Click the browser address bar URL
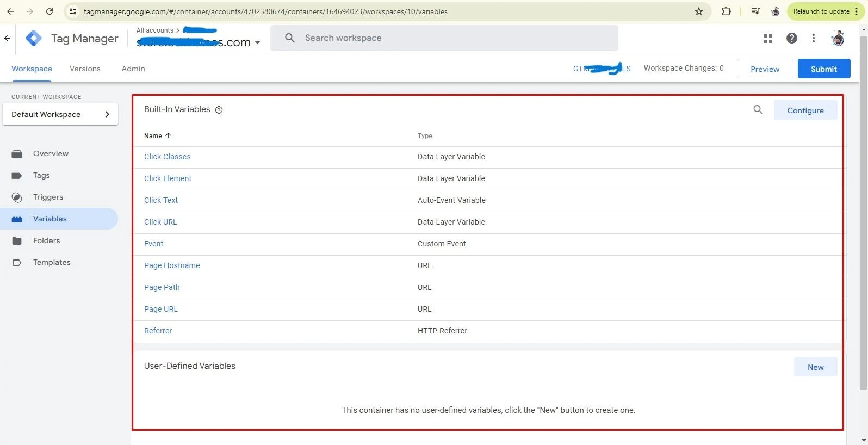Image resolution: width=868 pixels, height=445 pixels. 265,11
